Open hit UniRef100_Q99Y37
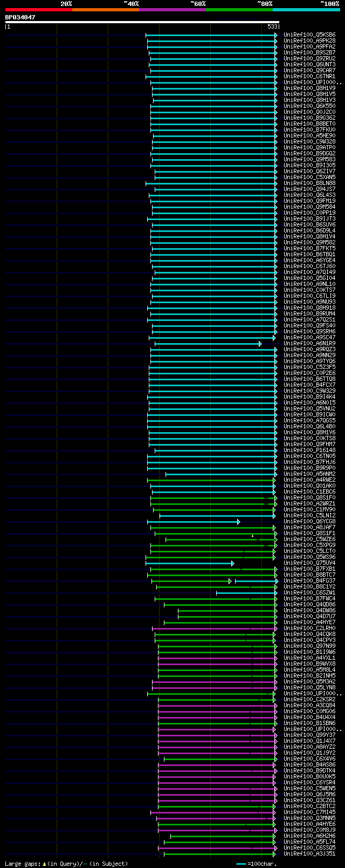 (x=309, y=735)
